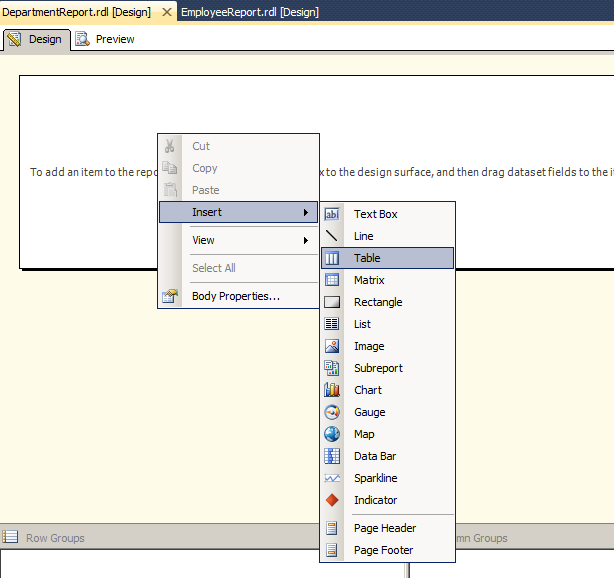The image size is (614, 578).
Task: Click the Copy icon in context menu
Action: coord(170,168)
